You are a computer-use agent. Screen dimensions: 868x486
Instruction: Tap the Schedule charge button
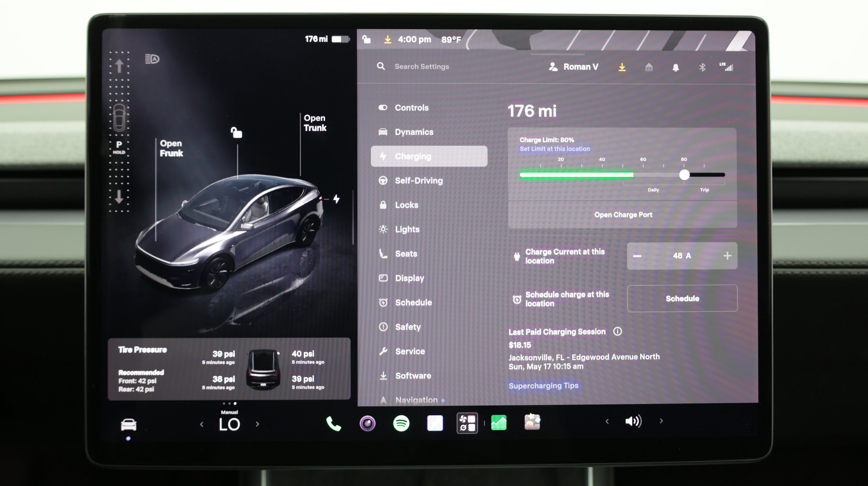tap(682, 298)
